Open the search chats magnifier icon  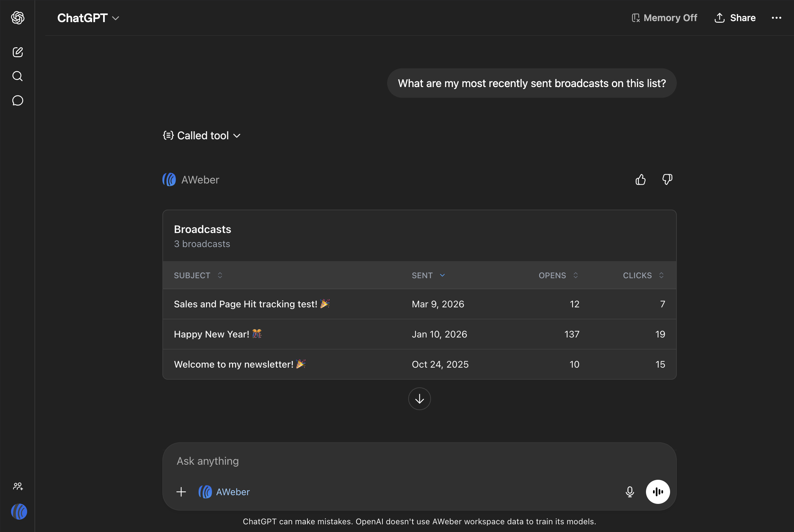coord(18,76)
